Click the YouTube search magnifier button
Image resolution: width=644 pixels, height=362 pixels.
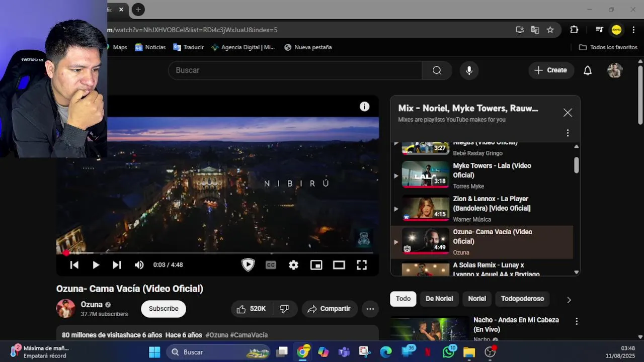click(x=437, y=70)
